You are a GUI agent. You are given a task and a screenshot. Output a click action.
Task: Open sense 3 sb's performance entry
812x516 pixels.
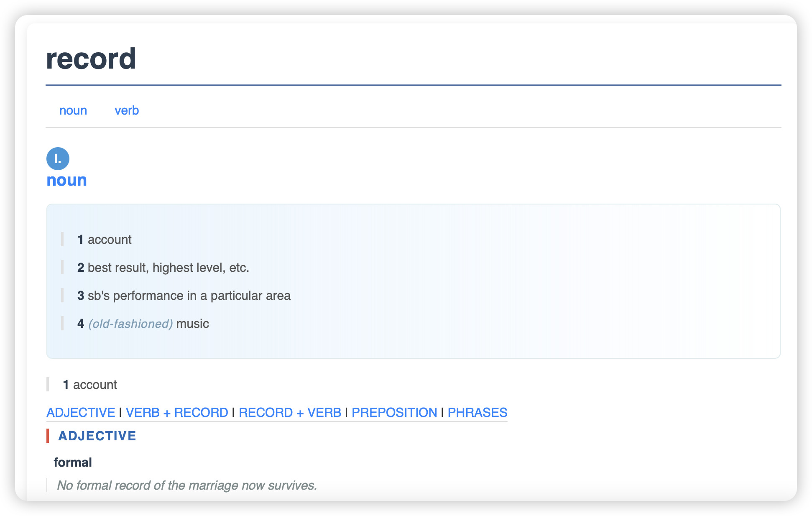[x=184, y=296]
